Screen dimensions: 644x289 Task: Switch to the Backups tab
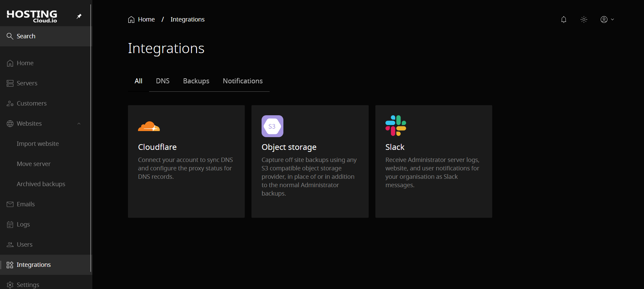pyautogui.click(x=196, y=81)
